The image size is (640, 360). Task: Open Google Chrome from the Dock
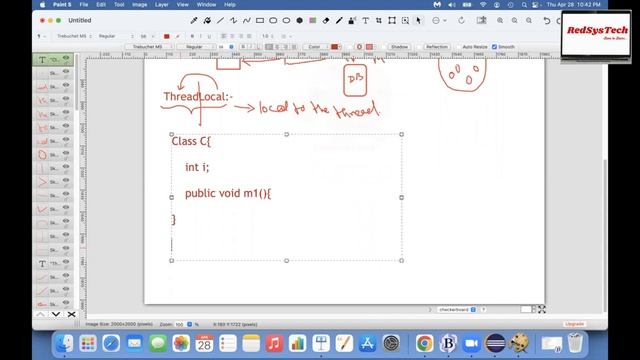(x=424, y=343)
